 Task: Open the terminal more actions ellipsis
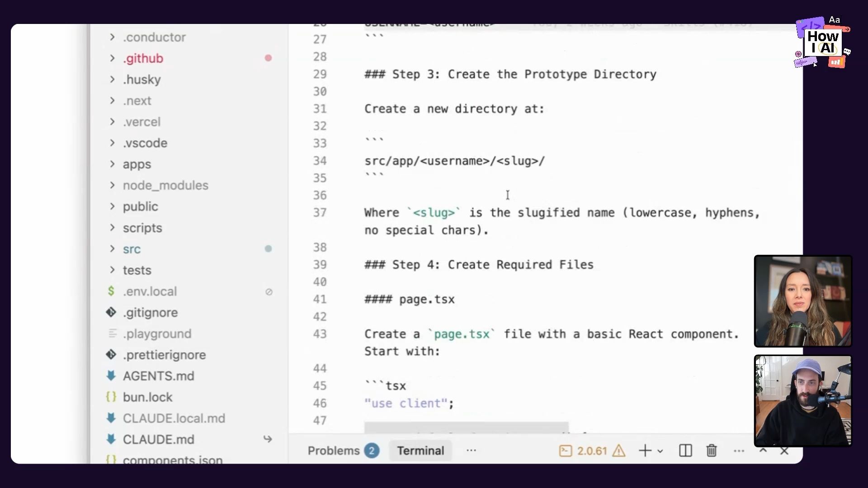[739, 450]
